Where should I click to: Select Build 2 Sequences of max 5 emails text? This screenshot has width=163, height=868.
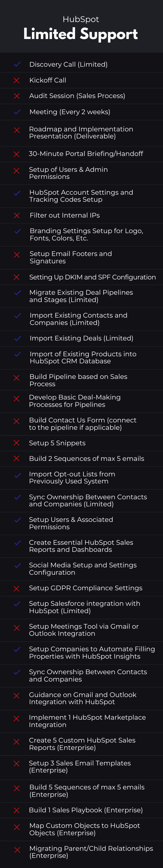pos(86,459)
